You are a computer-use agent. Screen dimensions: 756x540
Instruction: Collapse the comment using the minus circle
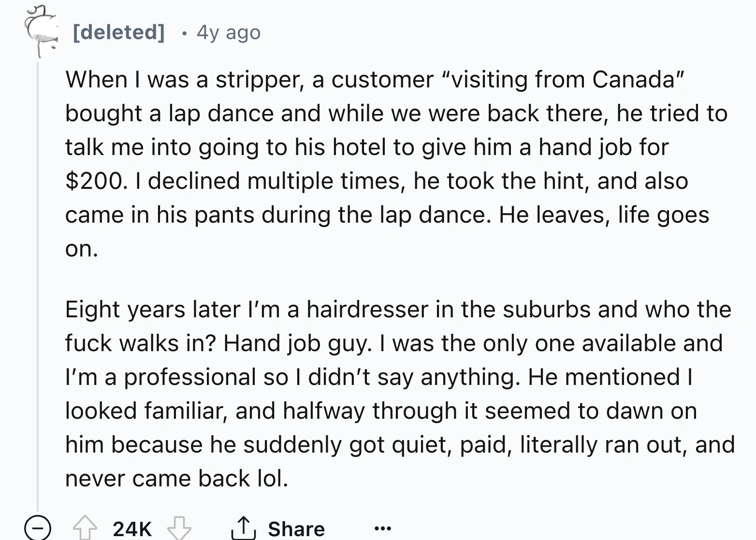point(38,528)
